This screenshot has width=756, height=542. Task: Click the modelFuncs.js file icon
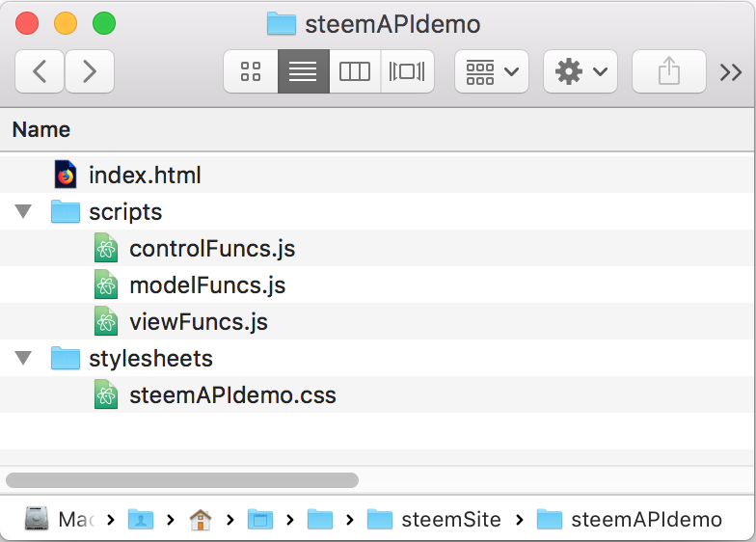click(106, 285)
